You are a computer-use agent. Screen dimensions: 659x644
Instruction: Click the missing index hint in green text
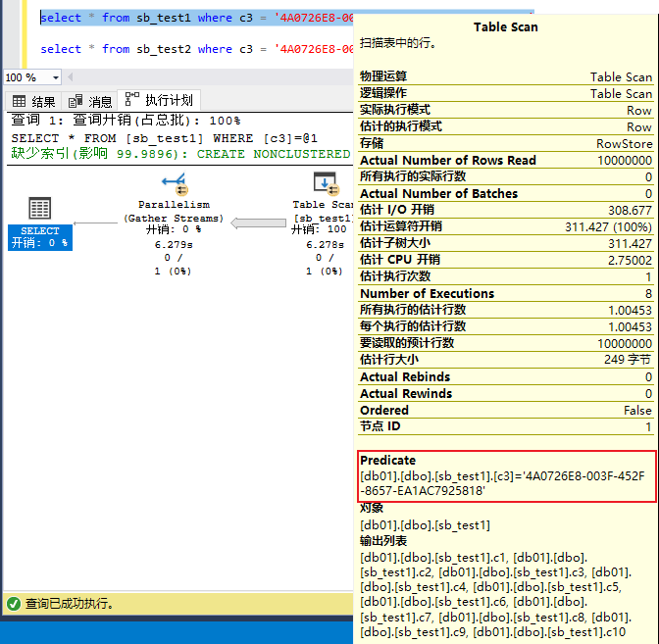177,154
